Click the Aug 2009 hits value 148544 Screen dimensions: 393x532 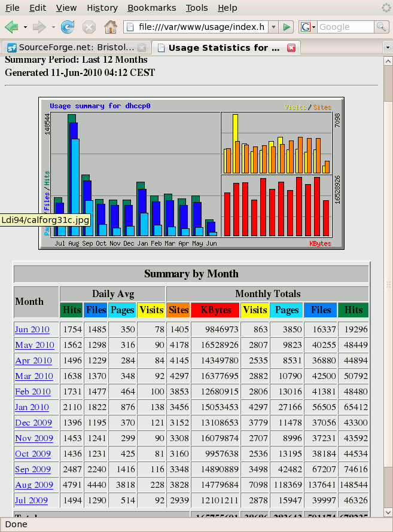354,485
